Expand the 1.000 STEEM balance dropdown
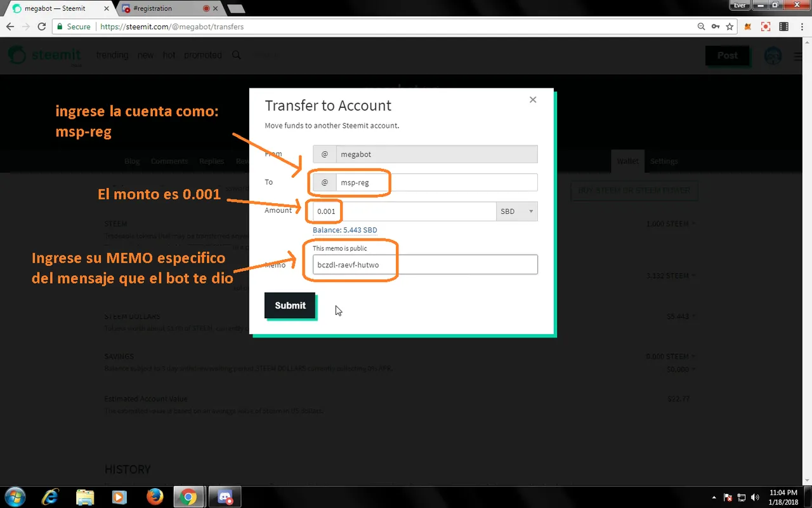Screen dimensions: 812x508 click(670, 224)
